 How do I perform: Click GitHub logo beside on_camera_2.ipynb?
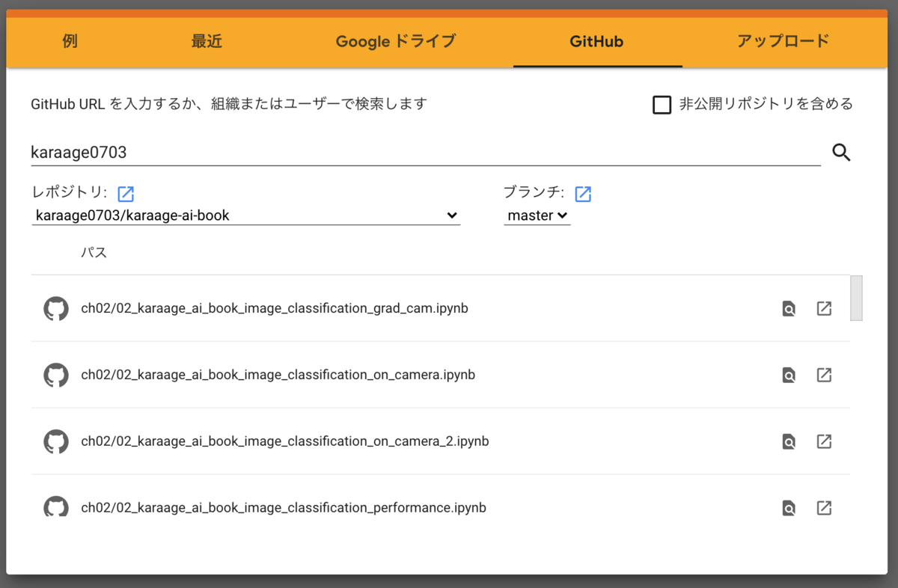(56, 441)
